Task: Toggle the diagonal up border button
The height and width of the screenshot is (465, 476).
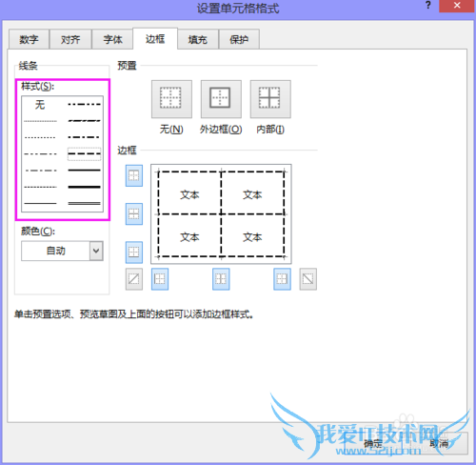Action: tap(134, 279)
